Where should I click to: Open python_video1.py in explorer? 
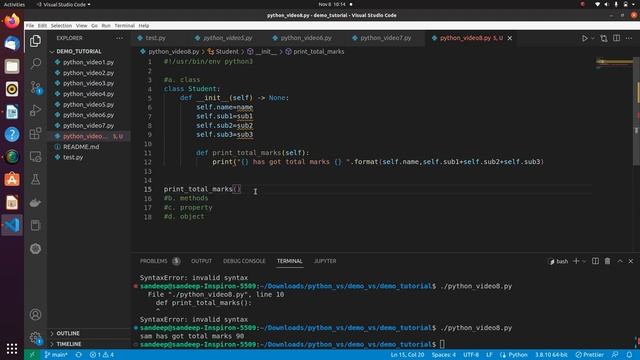pos(88,62)
